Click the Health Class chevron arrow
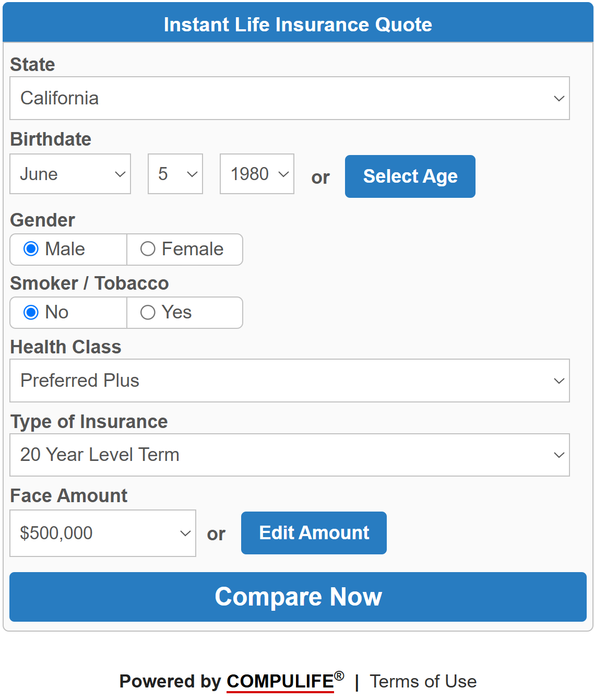The width and height of the screenshot is (594, 700). pos(559,381)
